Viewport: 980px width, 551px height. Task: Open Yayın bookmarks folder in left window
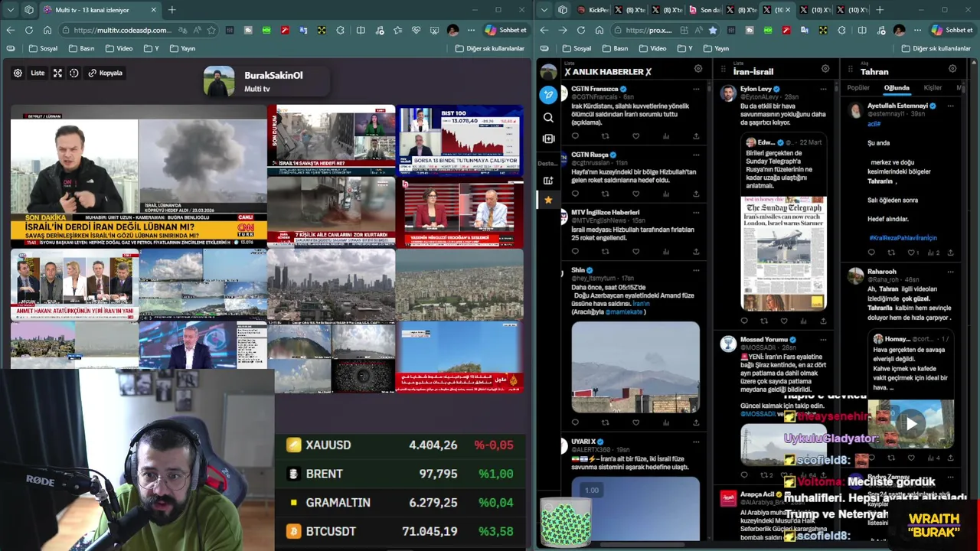coord(182,48)
